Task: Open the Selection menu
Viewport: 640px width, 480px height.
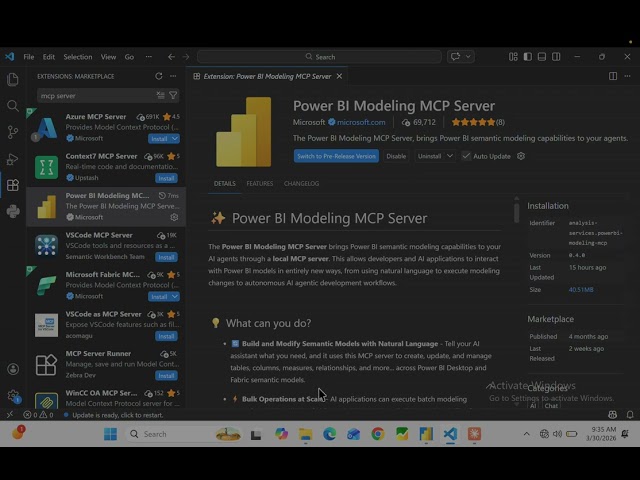Action: tap(78, 57)
